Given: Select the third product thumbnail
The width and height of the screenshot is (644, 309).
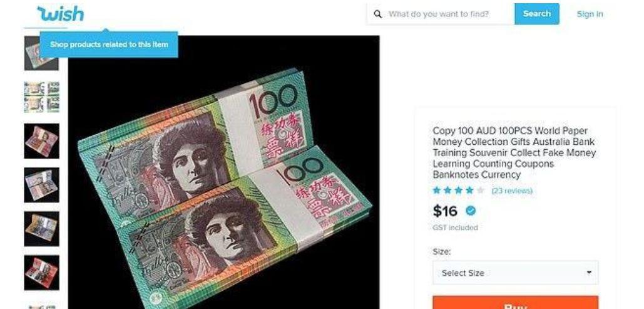Looking at the screenshot, I should pos(41,141).
